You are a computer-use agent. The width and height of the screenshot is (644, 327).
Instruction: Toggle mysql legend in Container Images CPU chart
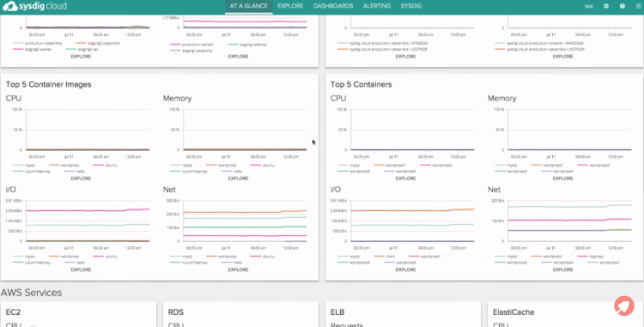point(24,166)
